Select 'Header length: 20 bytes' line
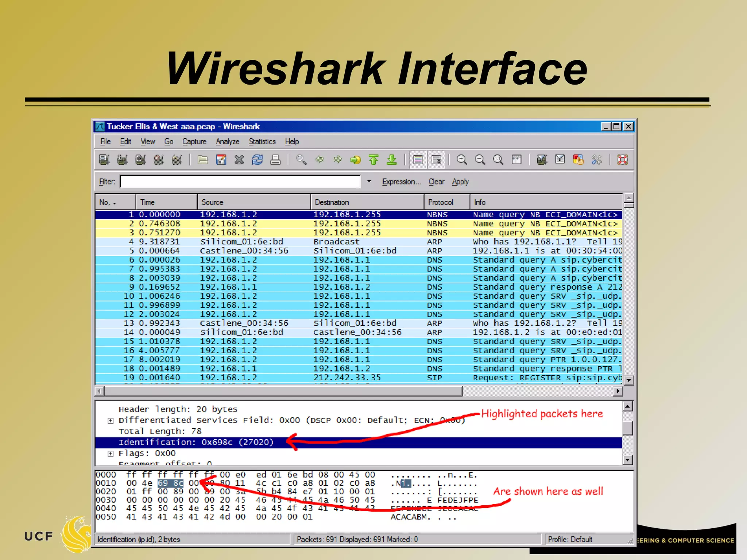This screenshot has width=747, height=560. pyautogui.click(x=178, y=409)
